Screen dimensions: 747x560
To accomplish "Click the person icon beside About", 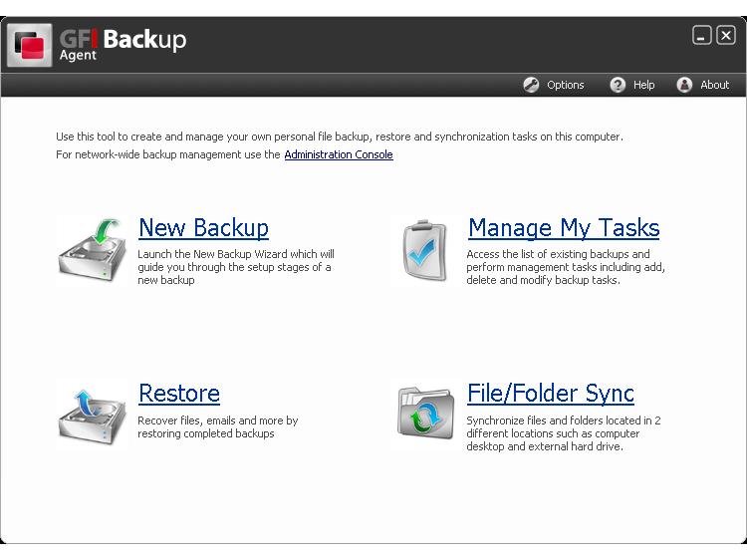I will (684, 85).
